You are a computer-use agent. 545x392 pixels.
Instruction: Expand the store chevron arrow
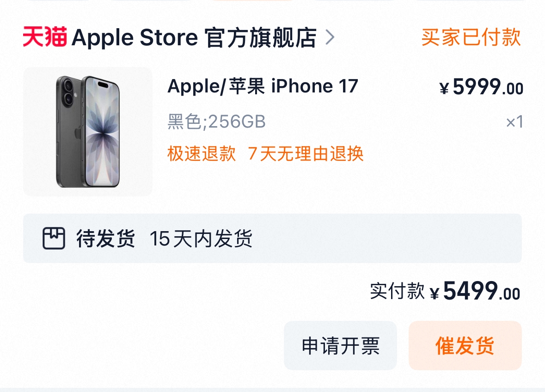[x=330, y=37]
